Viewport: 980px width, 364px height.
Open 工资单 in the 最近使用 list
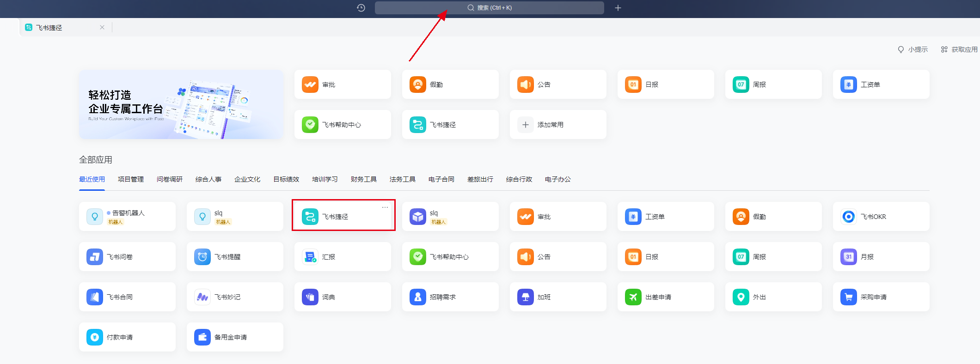(666, 217)
